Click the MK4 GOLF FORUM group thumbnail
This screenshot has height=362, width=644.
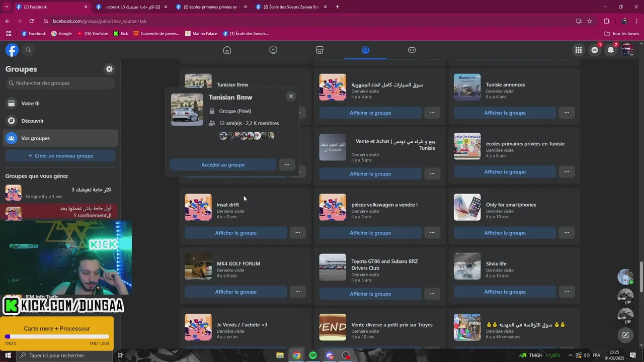pos(198,267)
